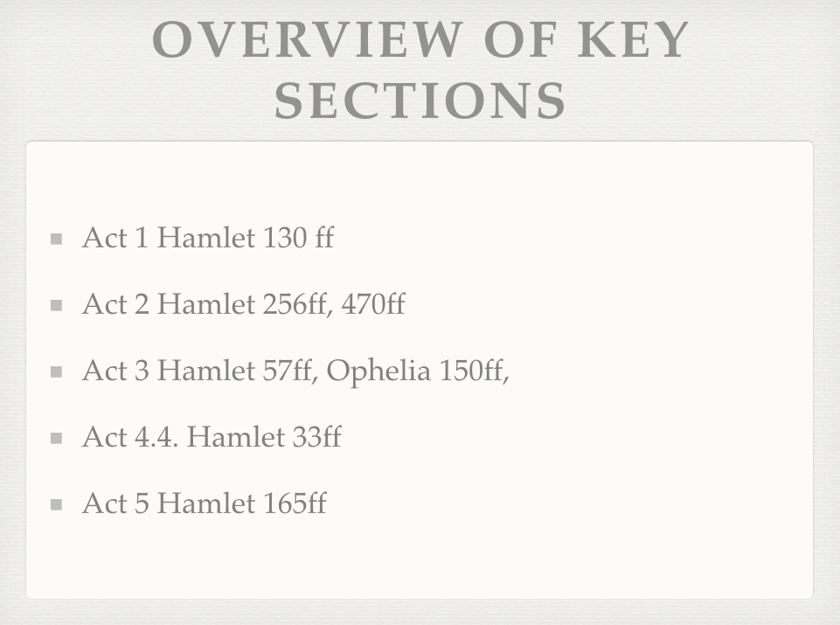This screenshot has height=625, width=840.
Task: Select the bullet marker beside Act 4.4. Hamlet
Action: tap(57, 438)
